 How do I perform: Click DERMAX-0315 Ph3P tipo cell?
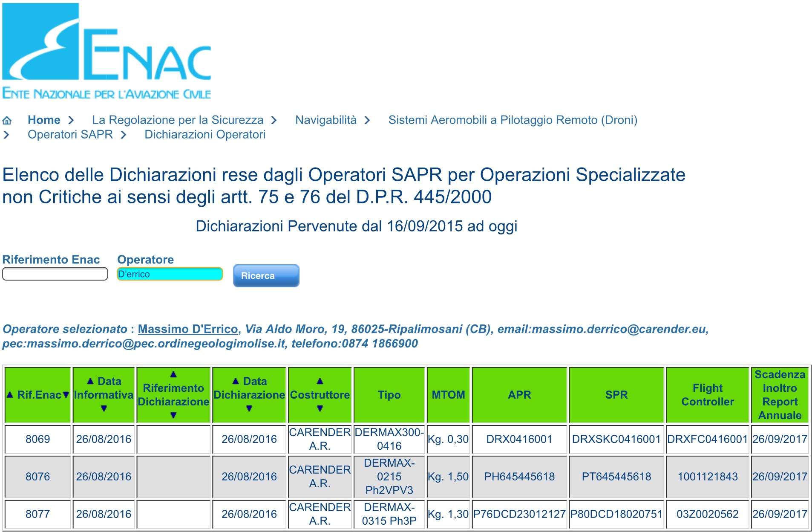[x=389, y=514]
